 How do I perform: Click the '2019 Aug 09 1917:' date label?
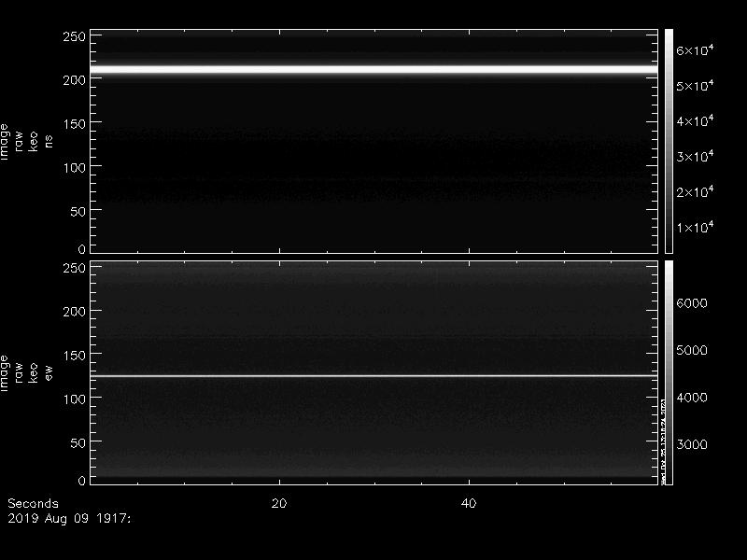[x=69, y=519]
